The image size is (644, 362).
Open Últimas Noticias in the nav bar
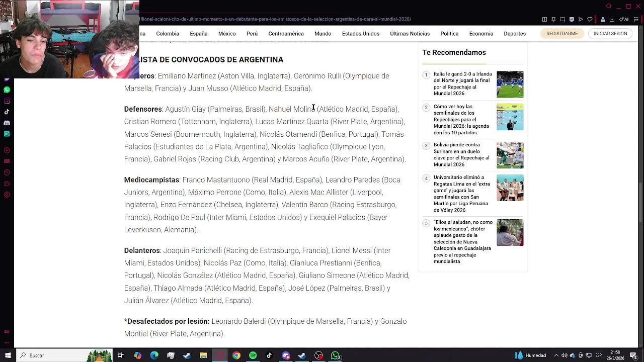coord(410,34)
